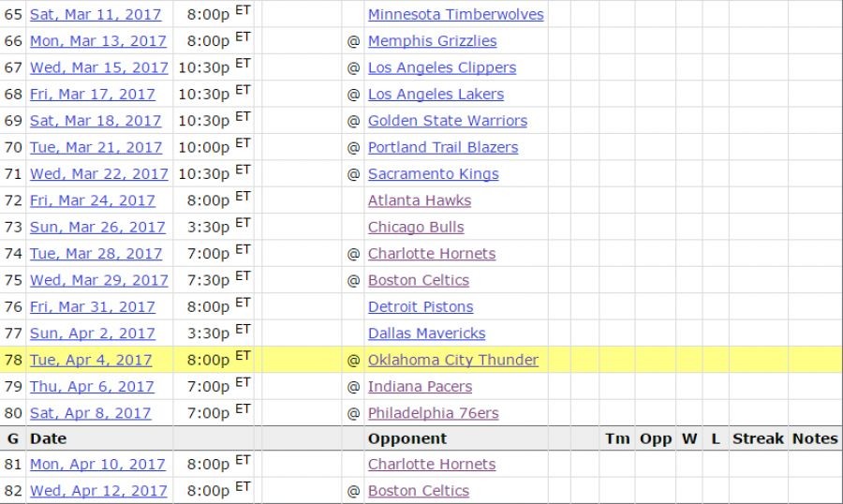843x504 pixels.
Task: Go to the Los Angeles Lakers link
Action: tap(436, 95)
